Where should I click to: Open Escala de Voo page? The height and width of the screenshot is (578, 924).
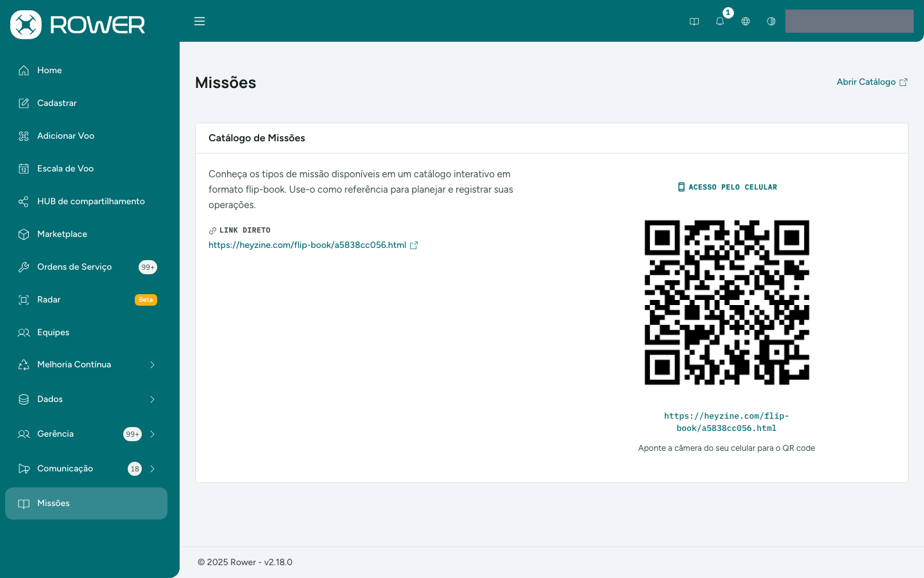coord(86,168)
